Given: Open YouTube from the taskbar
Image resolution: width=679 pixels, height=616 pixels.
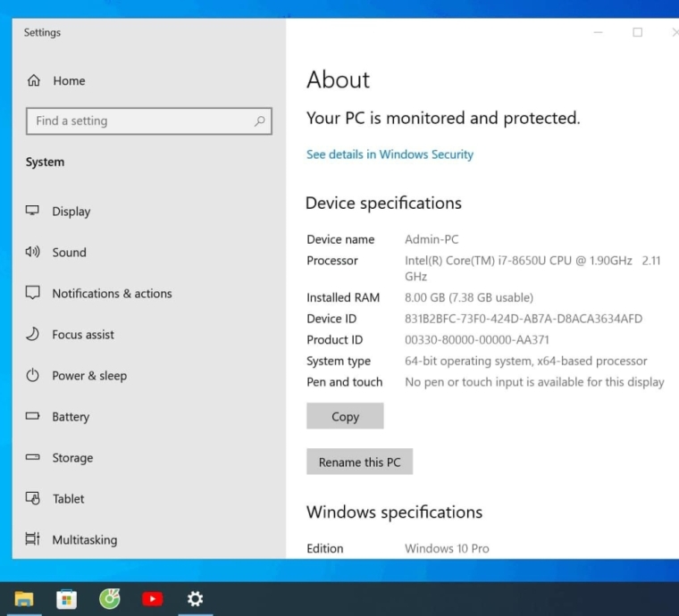Looking at the screenshot, I should [153, 599].
